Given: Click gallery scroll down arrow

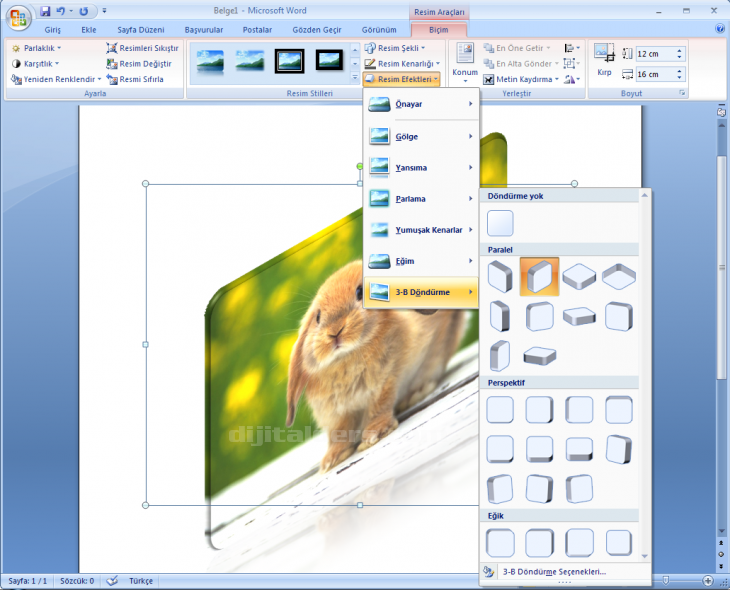Looking at the screenshot, I should 645,556.
